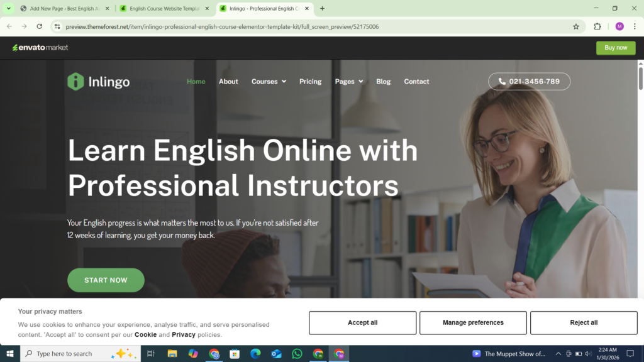
Task: Expand the Pages navigation dropdown
Action: tap(348, 81)
